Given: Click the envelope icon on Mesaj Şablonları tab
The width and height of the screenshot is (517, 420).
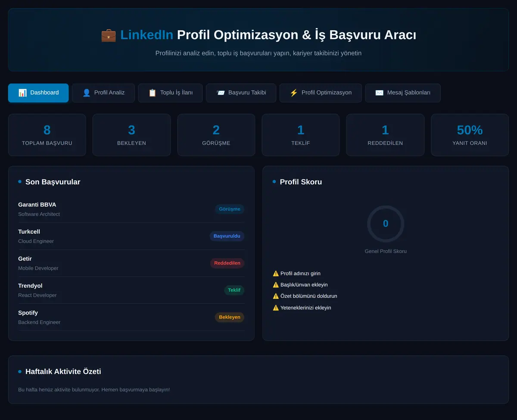Looking at the screenshot, I should click(379, 93).
